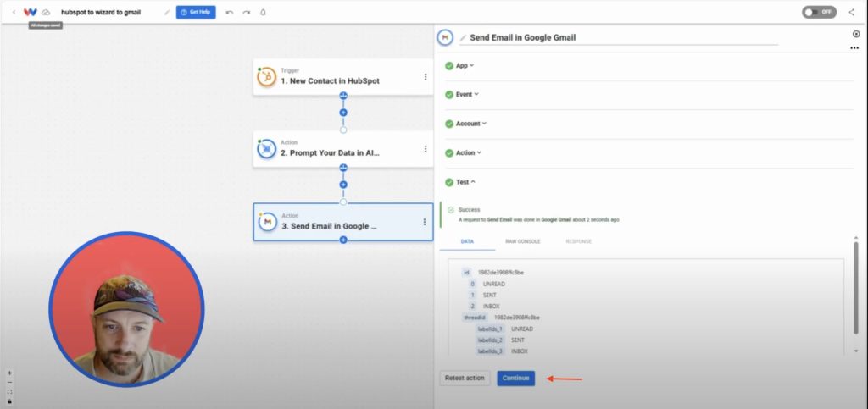This screenshot has width=868, height=409.
Task: Click the id value 1982de3908ffc8be
Action: tap(501, 273)
